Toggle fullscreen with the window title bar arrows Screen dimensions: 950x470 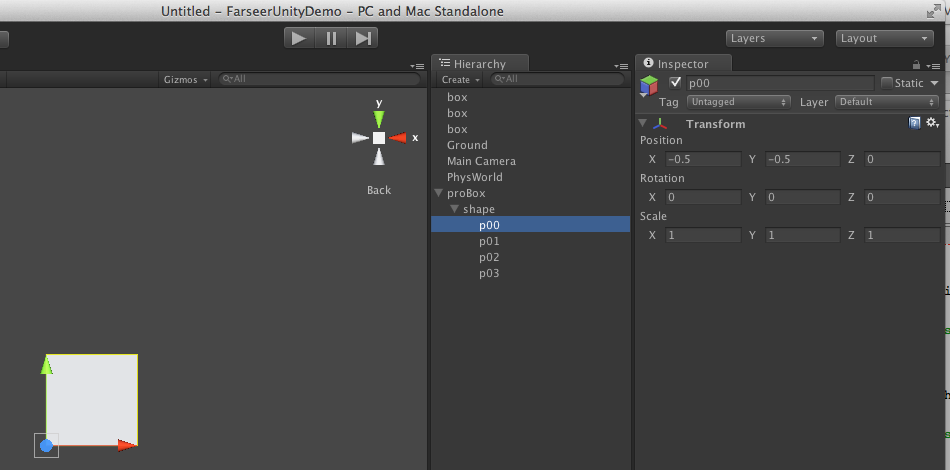click(933, 11)
